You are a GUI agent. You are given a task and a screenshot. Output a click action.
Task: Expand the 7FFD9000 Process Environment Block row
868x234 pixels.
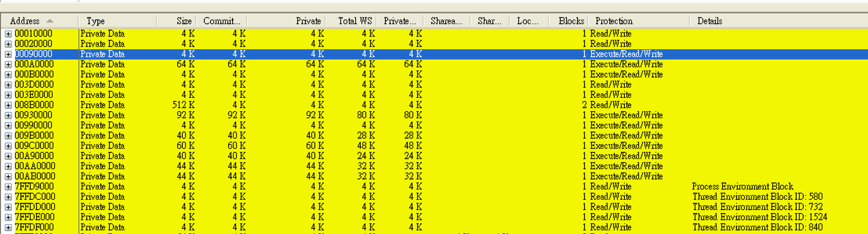click(8, 187)
